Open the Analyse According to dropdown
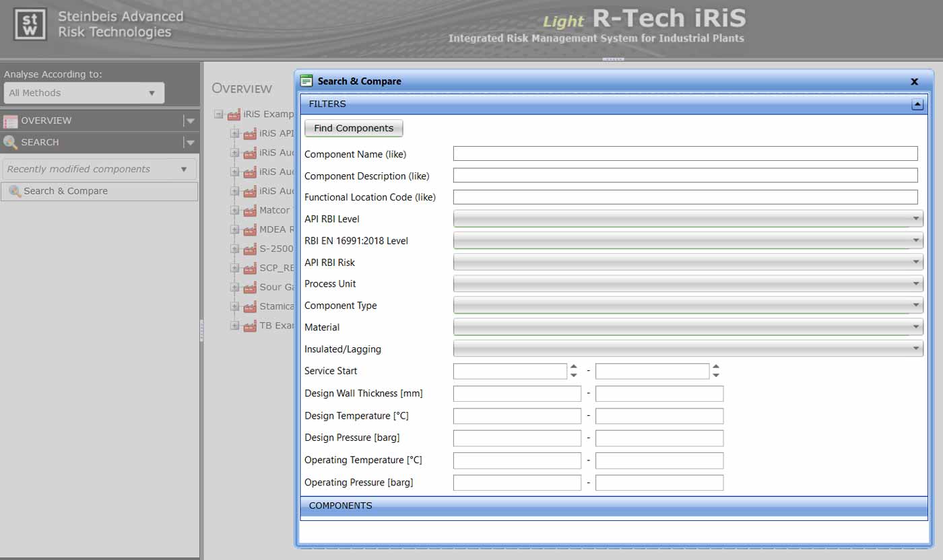943x560 pixels. click(84, 93)
